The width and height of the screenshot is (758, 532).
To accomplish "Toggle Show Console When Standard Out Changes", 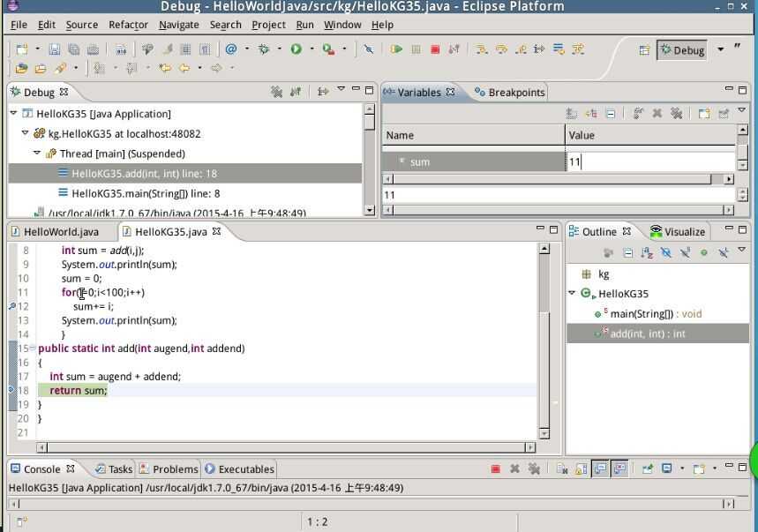I will 600,468.
